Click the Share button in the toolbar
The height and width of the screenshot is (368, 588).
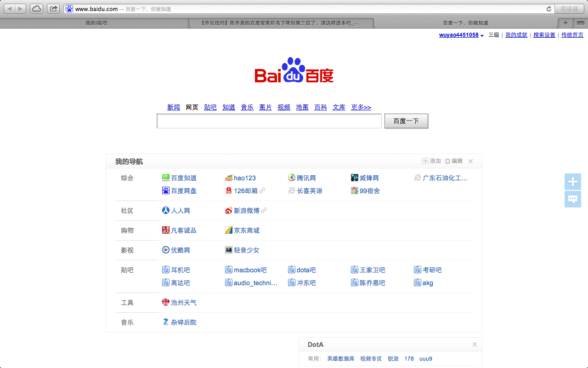coord(53,9)
